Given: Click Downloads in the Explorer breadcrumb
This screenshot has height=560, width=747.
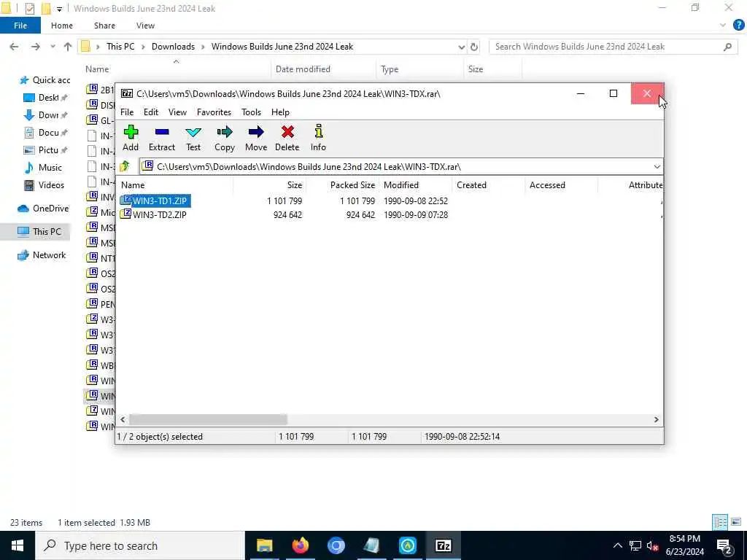Looking at the screenshot, I should click(173, 47).
